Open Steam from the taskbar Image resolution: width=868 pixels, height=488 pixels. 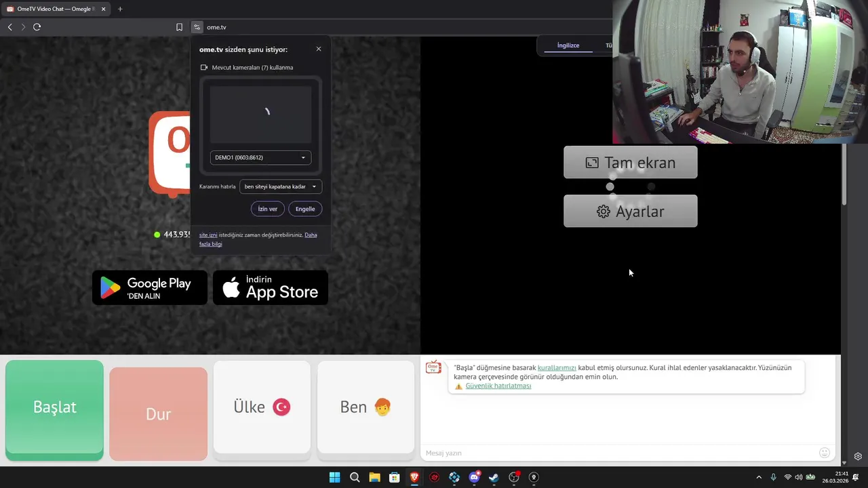coord(494,477)
